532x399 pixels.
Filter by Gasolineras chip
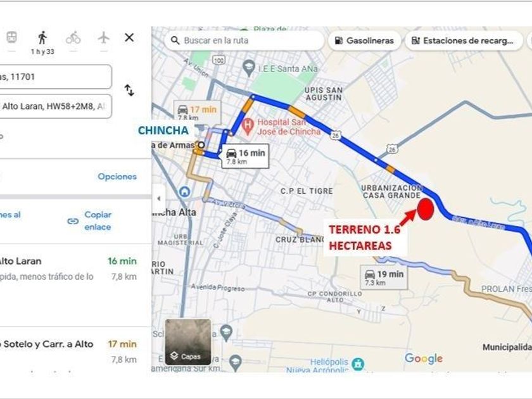coord(364,41)
